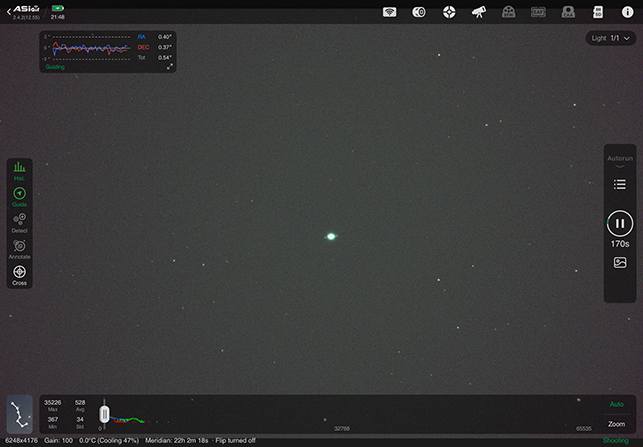
Task: Toggle the Guide graph overlay
Action: (19, 196)
